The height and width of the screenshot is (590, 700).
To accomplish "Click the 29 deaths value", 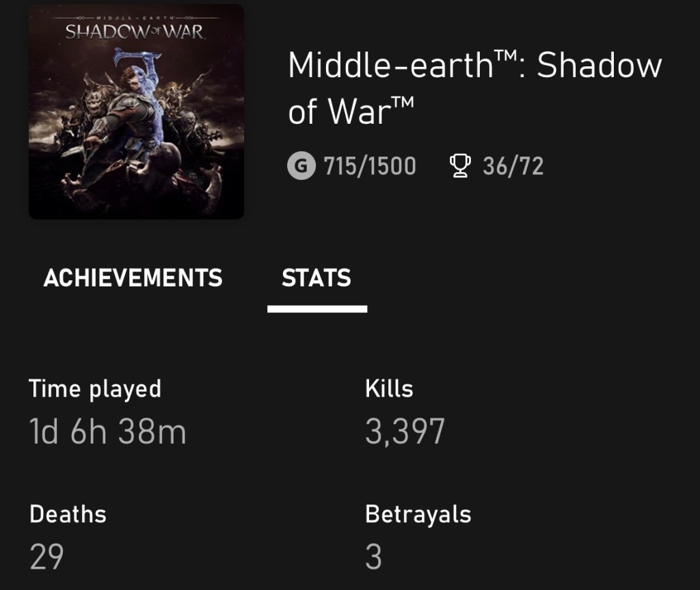I will click(46, 557).
